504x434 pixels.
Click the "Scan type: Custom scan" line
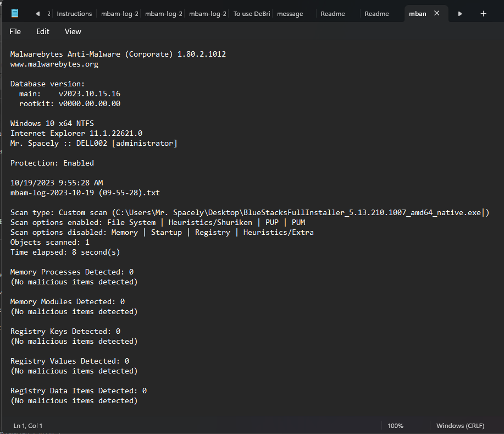tap(250, 213)
